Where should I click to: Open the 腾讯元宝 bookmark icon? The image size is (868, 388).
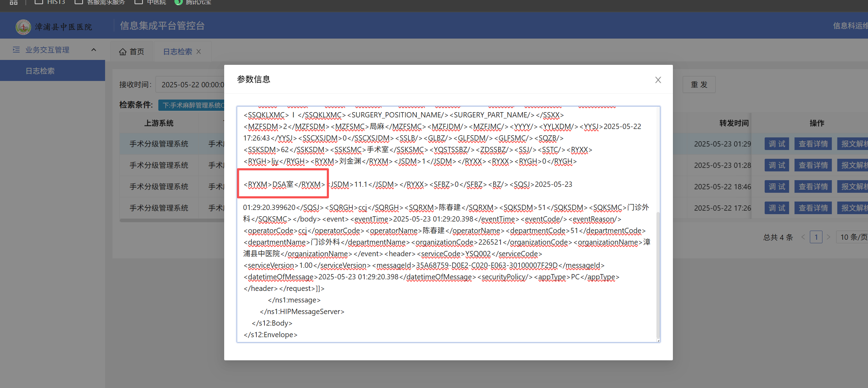point(179,2)
